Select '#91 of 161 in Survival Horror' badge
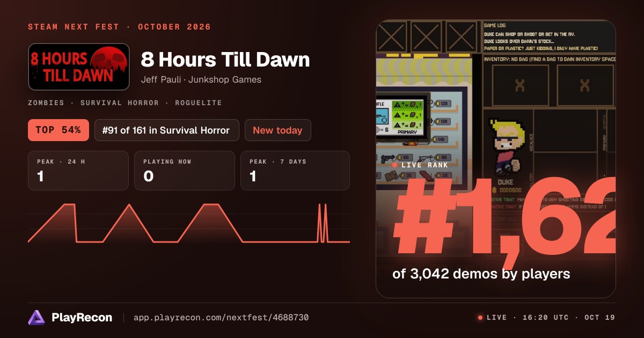 (x=167, y=130)
